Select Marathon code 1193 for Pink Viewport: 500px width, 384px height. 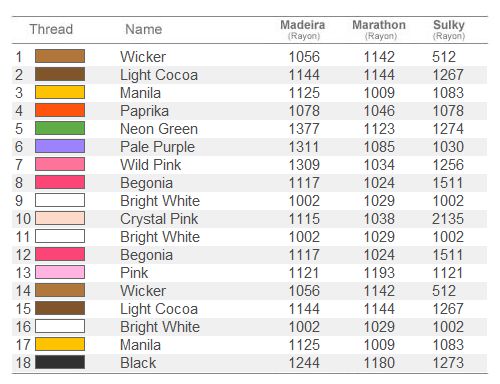pos(379,273)
